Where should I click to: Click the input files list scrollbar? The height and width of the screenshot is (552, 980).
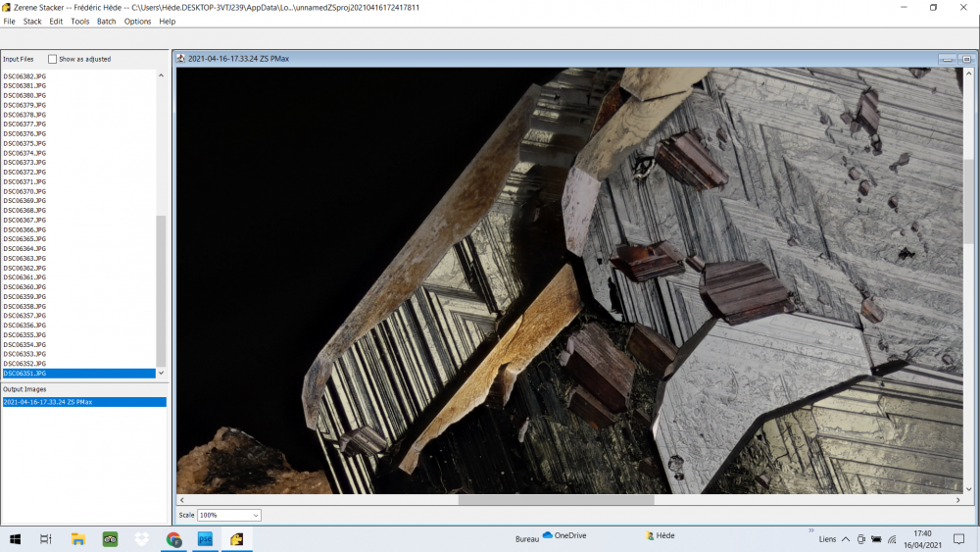(162, 289)
